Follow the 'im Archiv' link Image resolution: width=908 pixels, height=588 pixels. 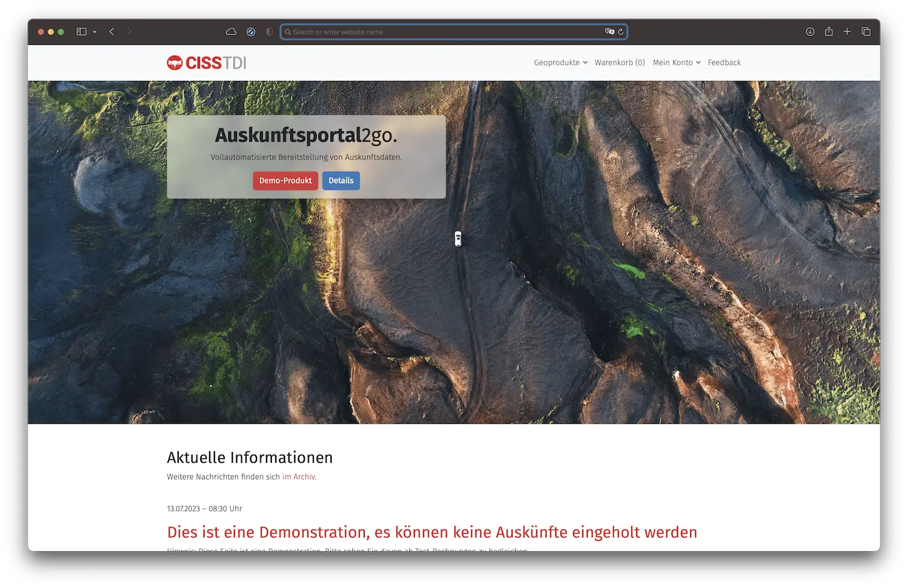[298, 477]
